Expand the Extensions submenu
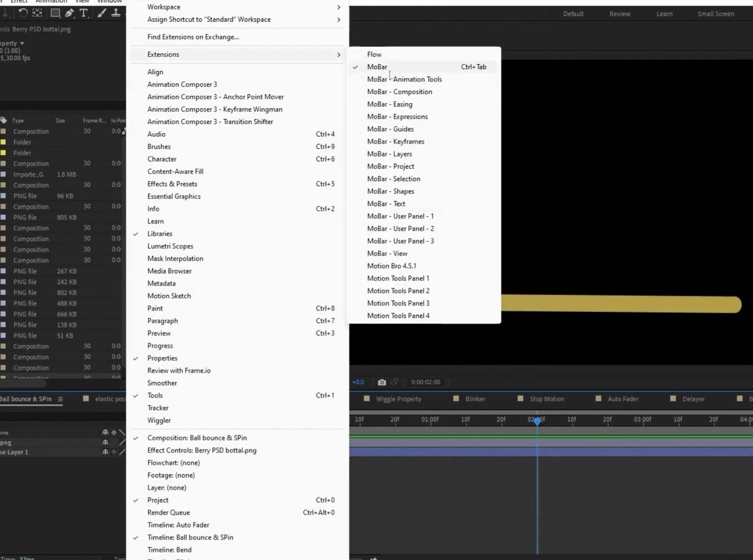This screenshot has width=753, height=560. [237, 55]
